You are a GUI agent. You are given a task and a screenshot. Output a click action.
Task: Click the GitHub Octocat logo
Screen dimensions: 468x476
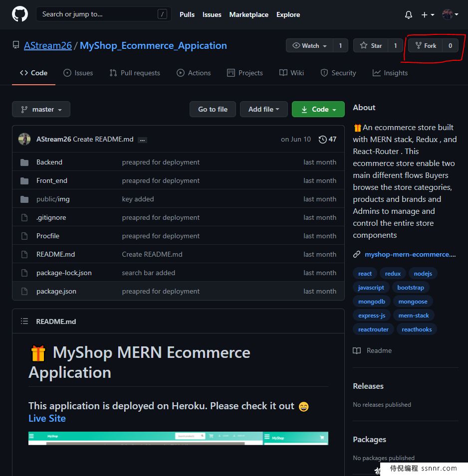click(20, 14)
